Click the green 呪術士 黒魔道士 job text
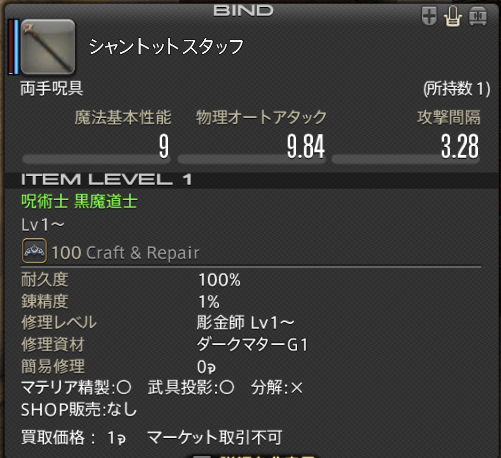This screenshot has height=458, width=501. tap(79, 202)
